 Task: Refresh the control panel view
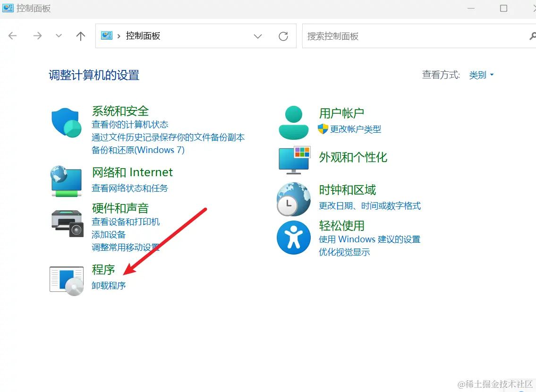pos(283,36)
